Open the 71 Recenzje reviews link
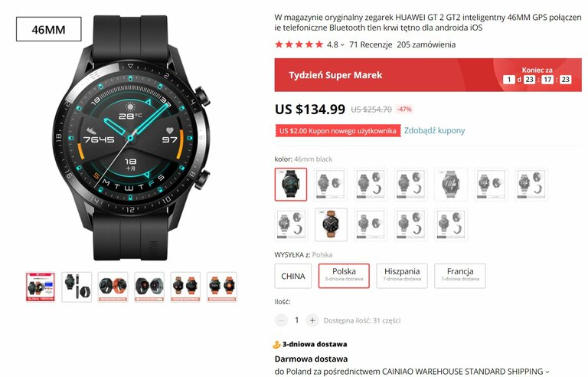 click(x=371, y=44)
